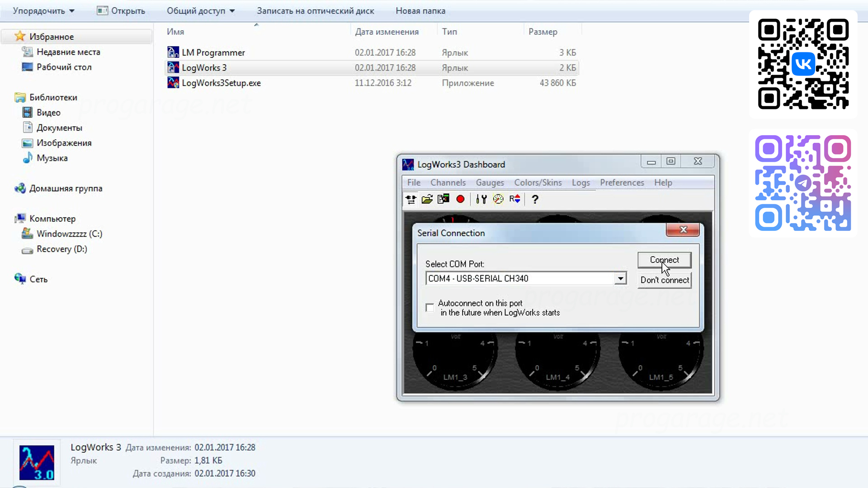Close the Serial Connection dialog
Screen dimensions: 868x488
coord(683,230)
